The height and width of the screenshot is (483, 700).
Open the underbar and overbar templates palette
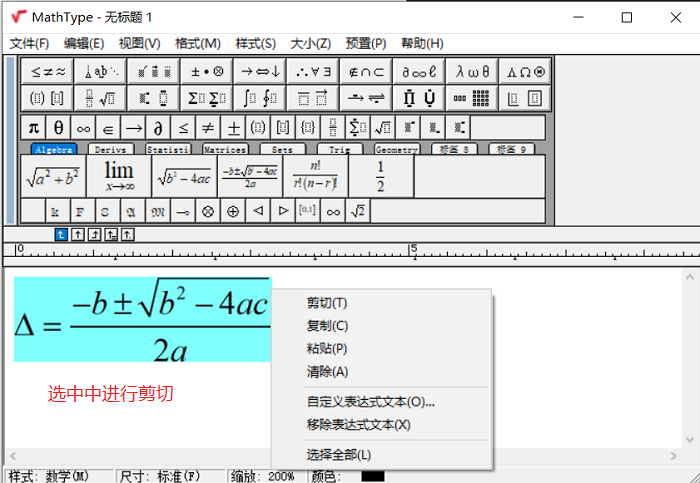[313, 98]
